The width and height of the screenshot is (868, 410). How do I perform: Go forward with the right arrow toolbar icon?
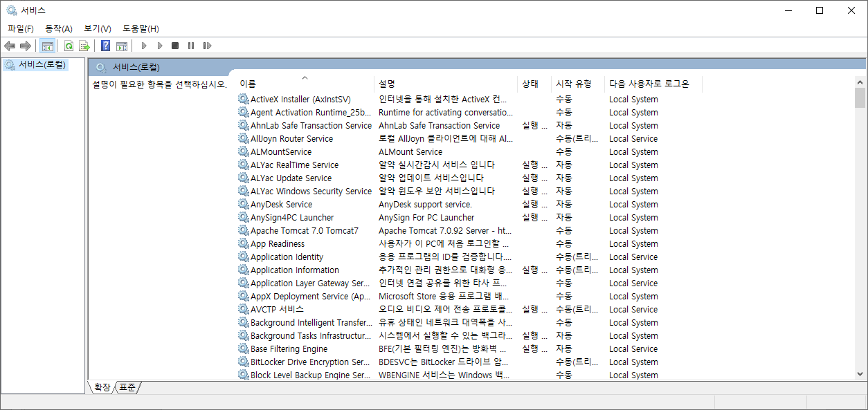pyautogui.click(x=26, y=46)
